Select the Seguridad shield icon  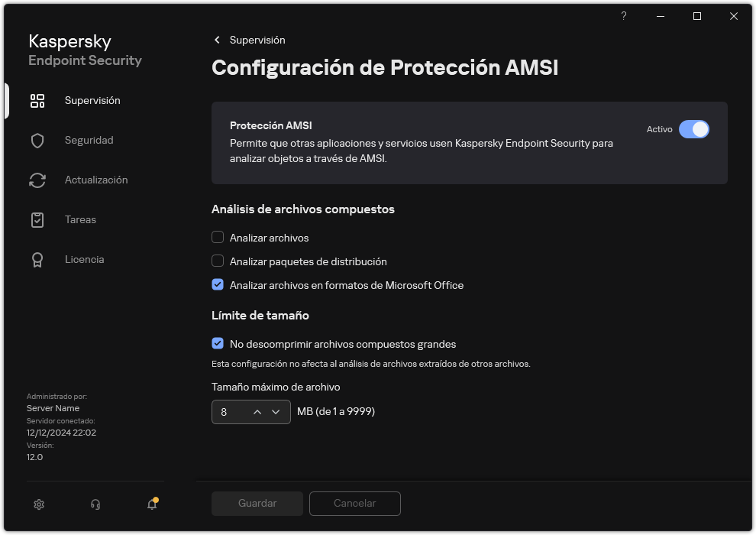pyautogui.click(x=37, y=140)
